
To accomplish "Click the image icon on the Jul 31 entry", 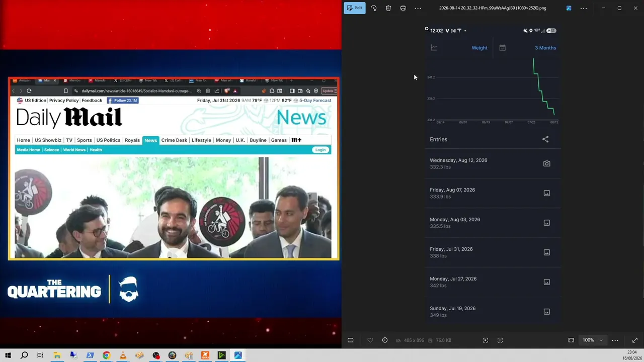I will (x=547, y=252).
